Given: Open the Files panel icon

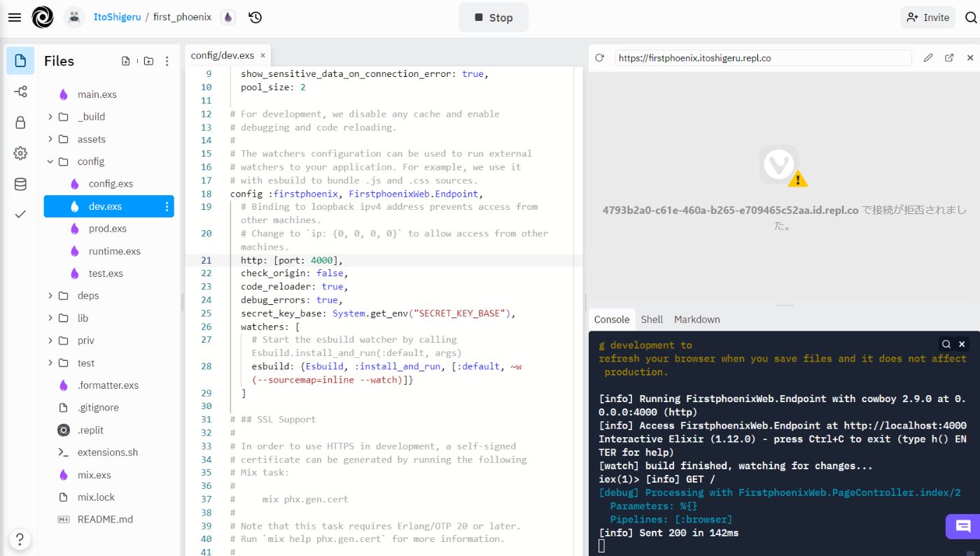Looking at the screenshot, I should click(20, 61).
